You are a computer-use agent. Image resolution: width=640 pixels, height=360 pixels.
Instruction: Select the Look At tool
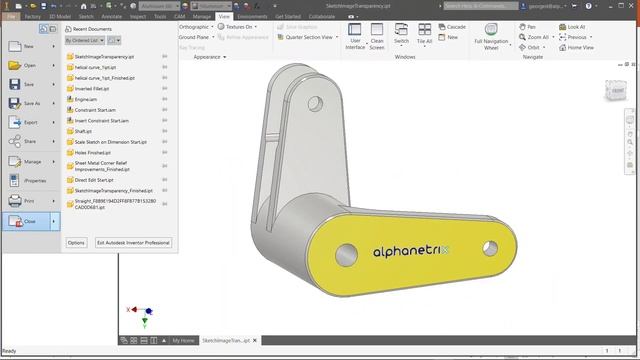572,27
